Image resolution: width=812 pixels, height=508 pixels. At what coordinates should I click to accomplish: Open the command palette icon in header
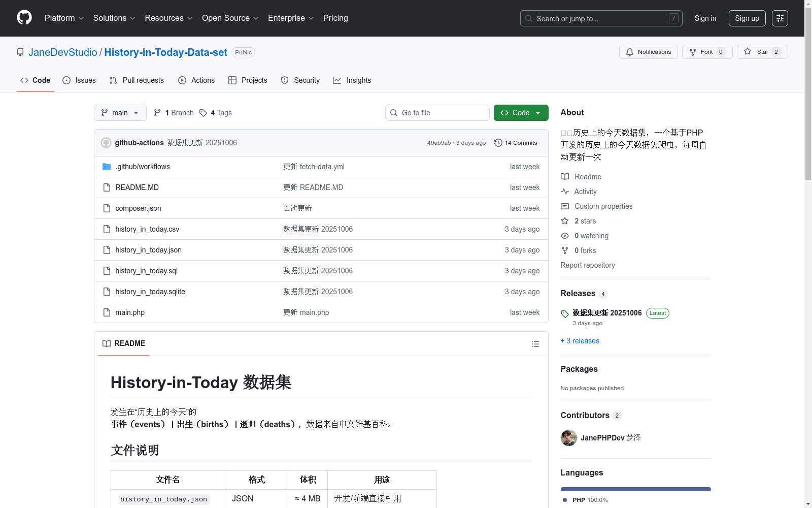tap(780, 18)
